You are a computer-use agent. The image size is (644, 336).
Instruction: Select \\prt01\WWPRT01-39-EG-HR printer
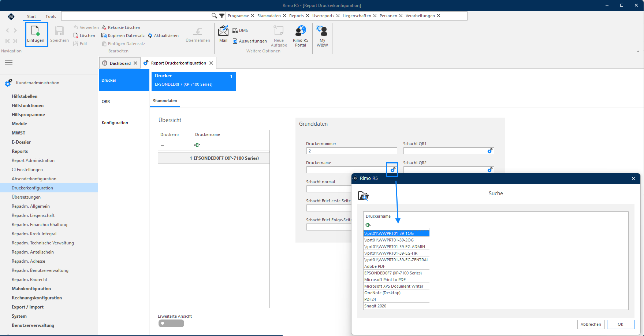pyautogui.click(x=396, y=253)
